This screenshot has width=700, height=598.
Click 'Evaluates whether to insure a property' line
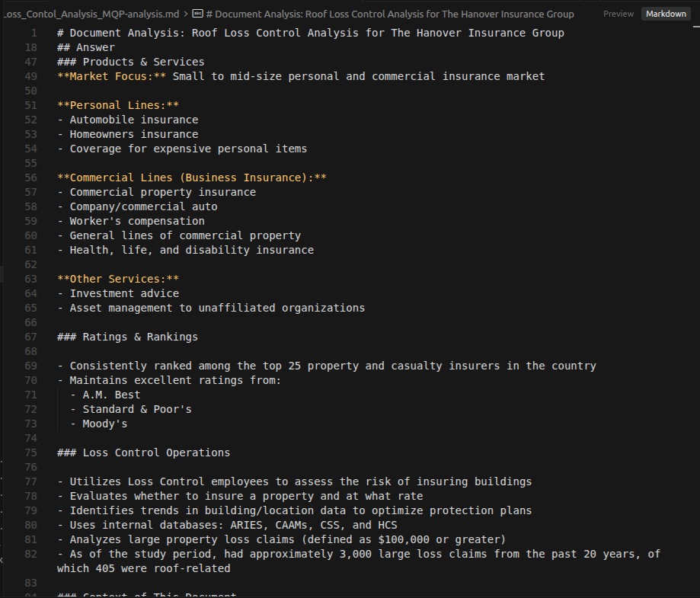pos(240,496)
